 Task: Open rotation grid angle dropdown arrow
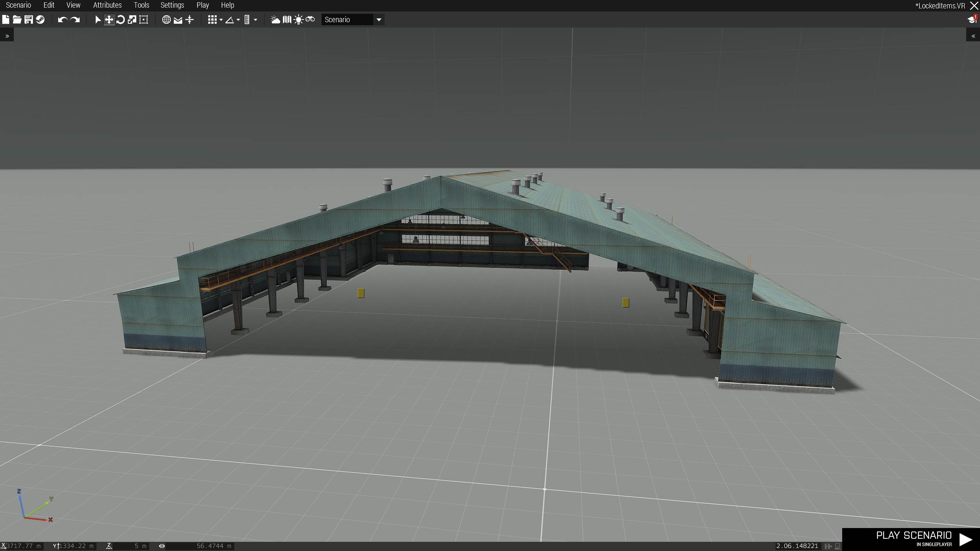238,20
